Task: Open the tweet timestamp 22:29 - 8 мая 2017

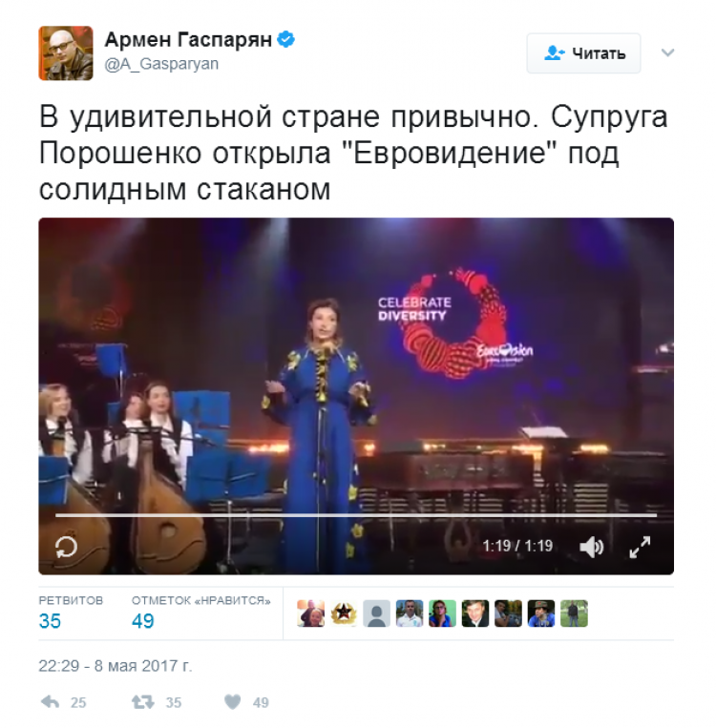Action: (115, 666)
